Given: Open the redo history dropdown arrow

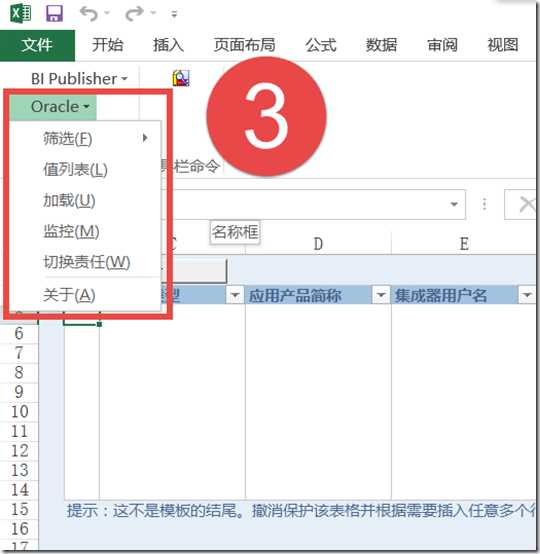Looking at the screenshot, I should point(153,13).
